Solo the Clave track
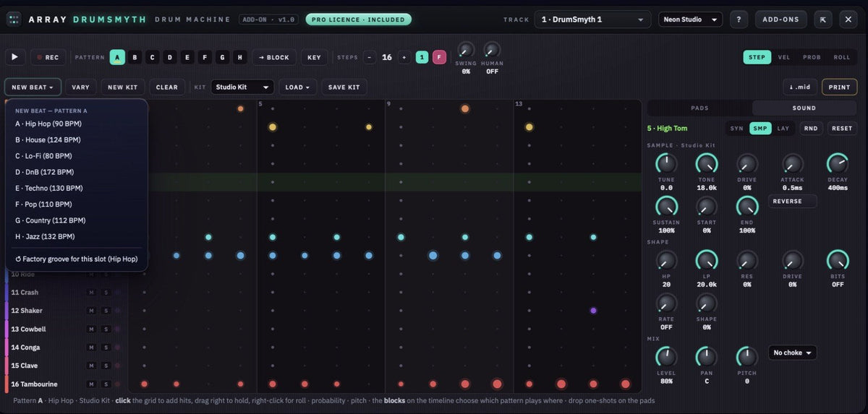868x414 pixels. (x=106, y=366)
